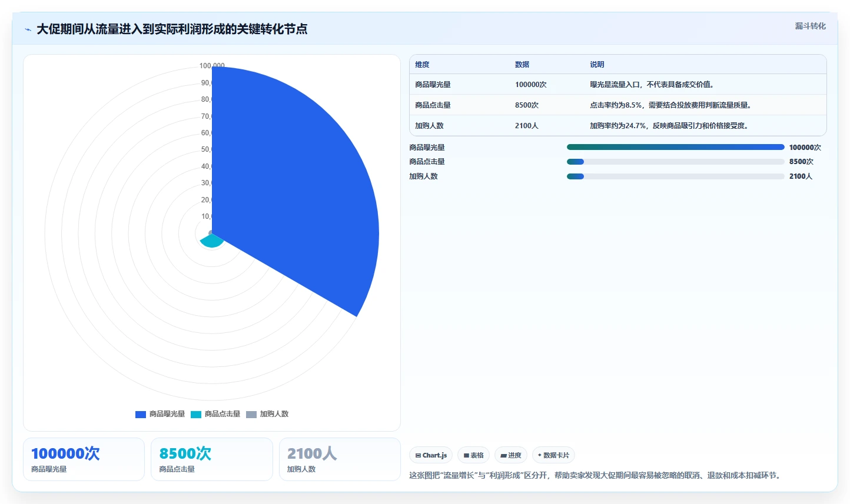Click the page title 大促期间从流量进入

click(172, 29)
